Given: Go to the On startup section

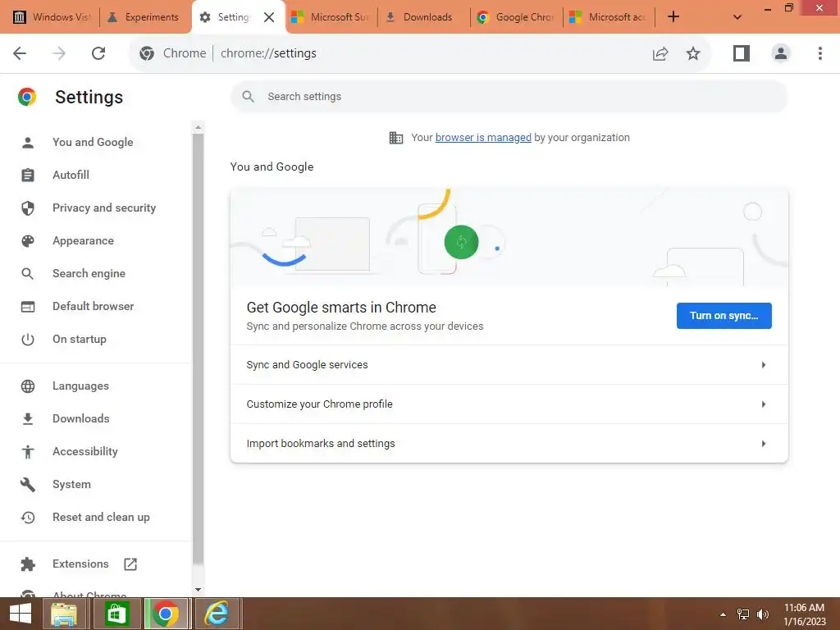Looking at the screenshot, I should (80, 339).
